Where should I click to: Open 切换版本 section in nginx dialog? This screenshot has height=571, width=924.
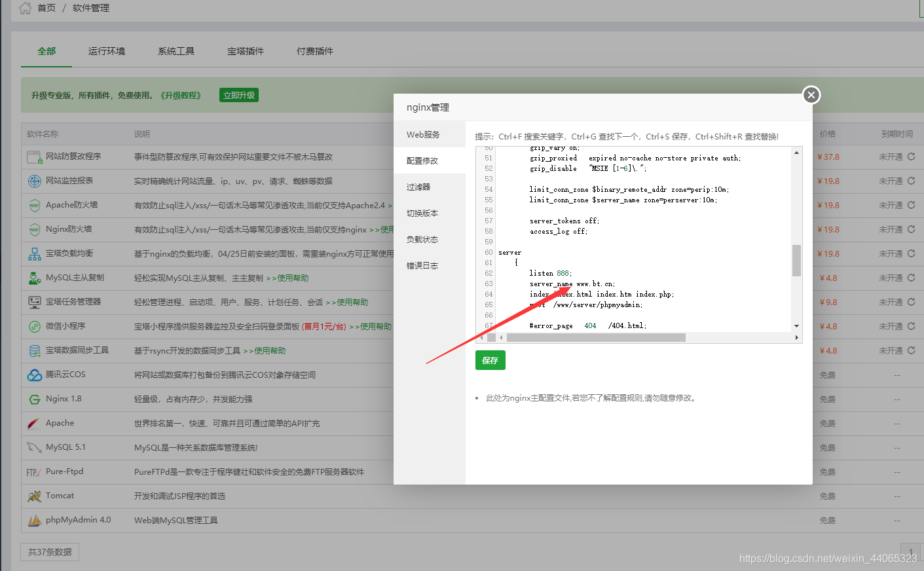click(x=430, y=213)
